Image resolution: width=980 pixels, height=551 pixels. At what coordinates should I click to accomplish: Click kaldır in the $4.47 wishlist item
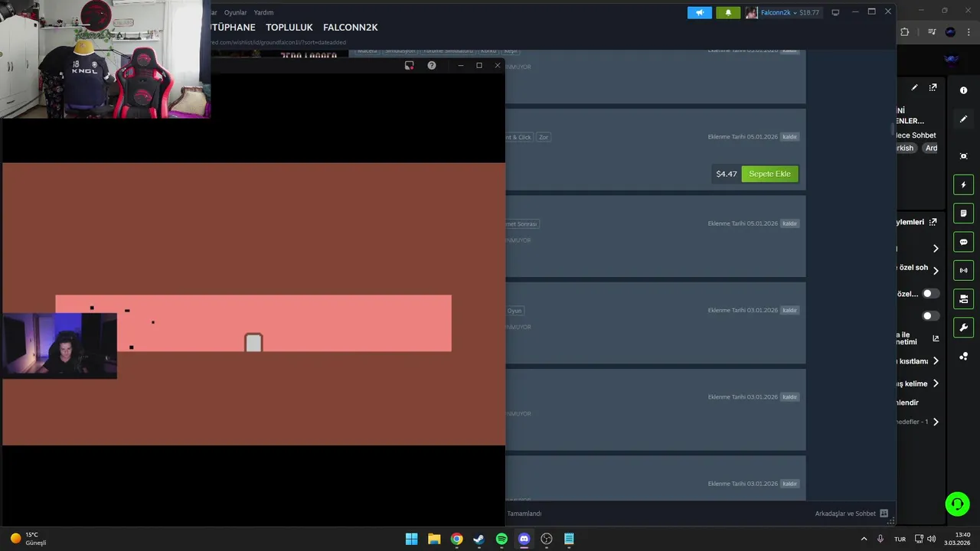point(789,137)
